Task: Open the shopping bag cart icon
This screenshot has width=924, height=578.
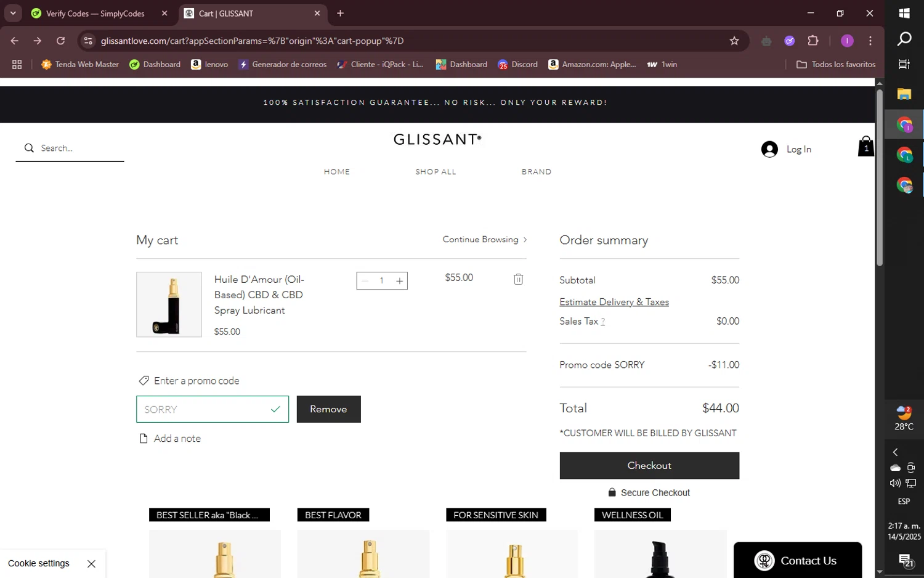Action: [x=865, y=147]
